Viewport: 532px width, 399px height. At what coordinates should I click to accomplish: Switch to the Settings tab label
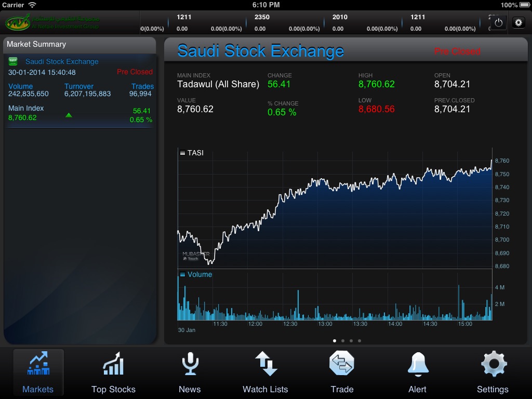tap(493, 389)
